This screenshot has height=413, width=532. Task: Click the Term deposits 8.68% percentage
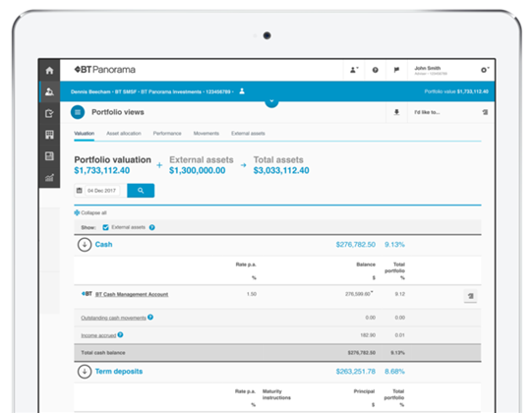(394, 372)
